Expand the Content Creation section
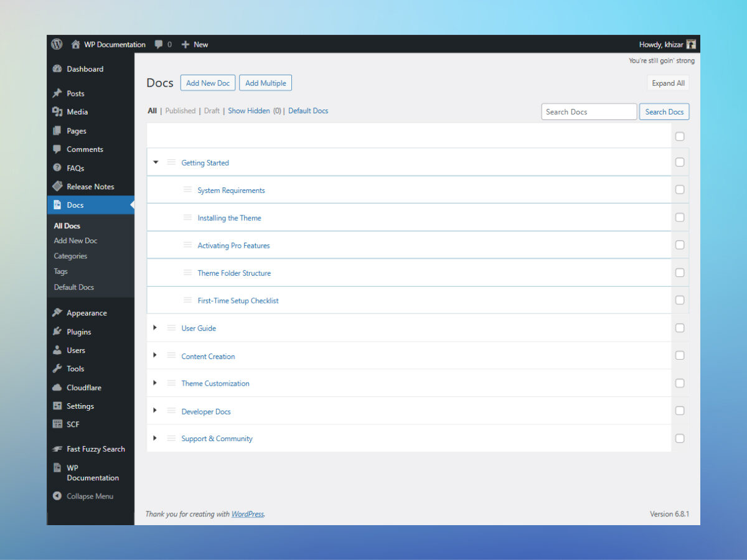 pyautogui.click(x=155, y=355)
